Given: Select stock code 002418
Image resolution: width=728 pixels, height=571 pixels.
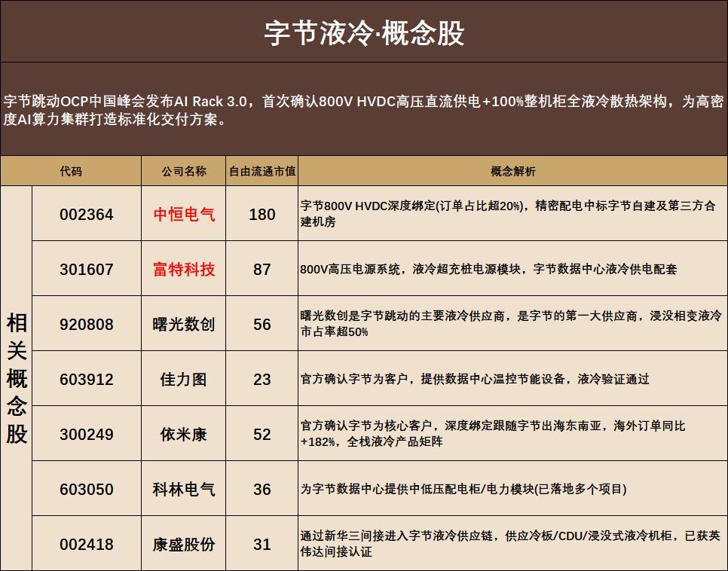Looking at the screenshot, I should click(x=87, y=544).
